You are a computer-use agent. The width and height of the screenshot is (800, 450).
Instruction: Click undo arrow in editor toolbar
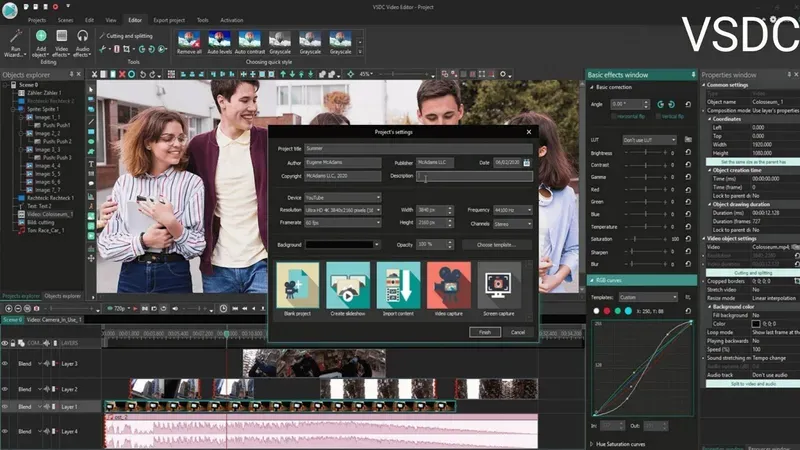[x=142, y=74]
